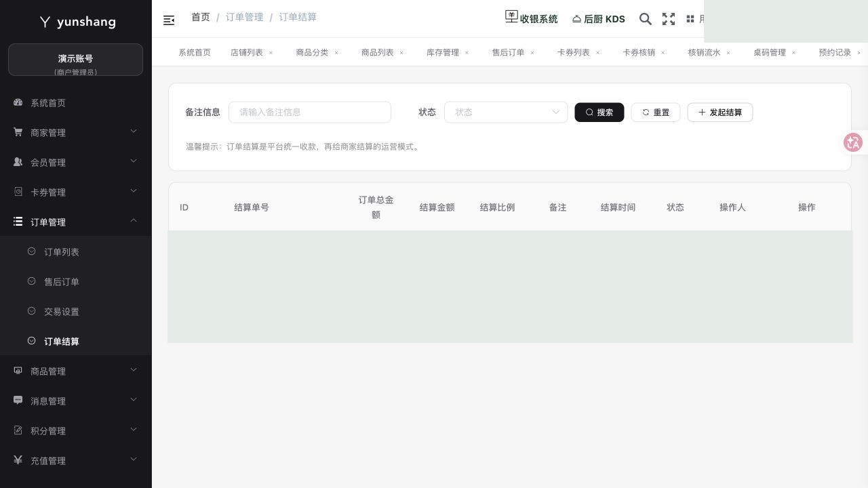Open sidebar 售后订单 submenu item
Image resolution: width=868 pixels, height=488 pixels.
[76, 282]
